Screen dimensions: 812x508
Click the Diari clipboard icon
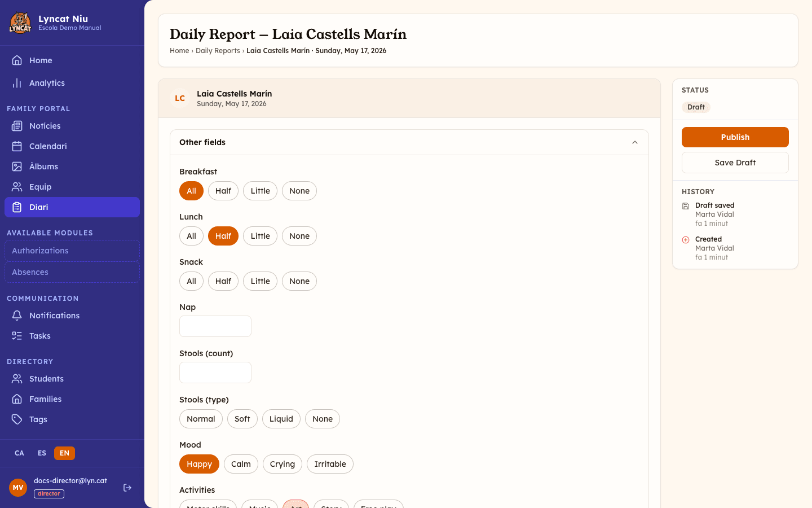tap(17, 207)
